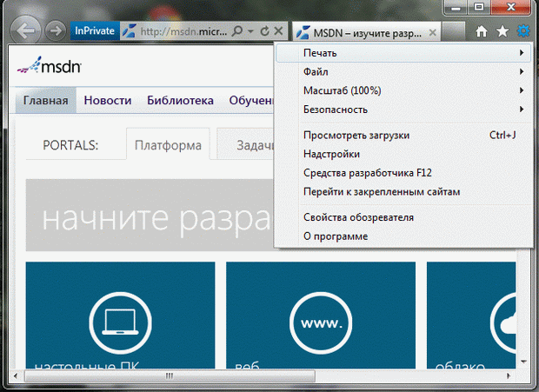The height and width of the screenshot is (392, 539).
Task: Open the Новости navigation tab
Action: [x=108, y=100]
